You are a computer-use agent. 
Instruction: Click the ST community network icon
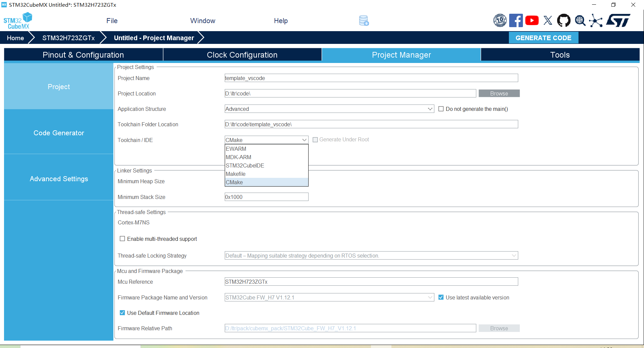point(596,20)
